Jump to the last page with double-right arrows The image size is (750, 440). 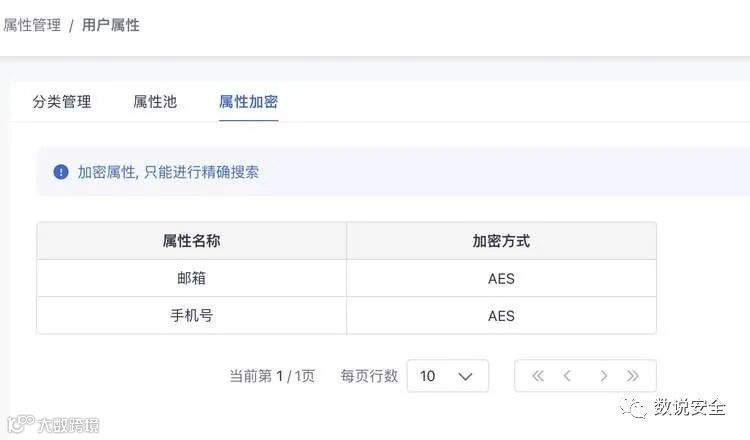tap(633, 376)
